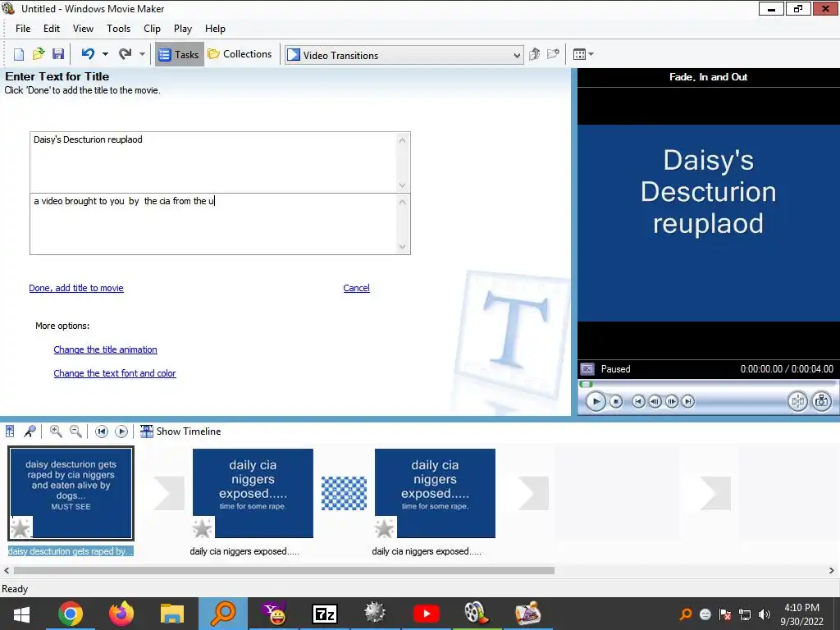Play the storyboard
The height and width of the screenshot is (630, 840).
pos(121,431)
